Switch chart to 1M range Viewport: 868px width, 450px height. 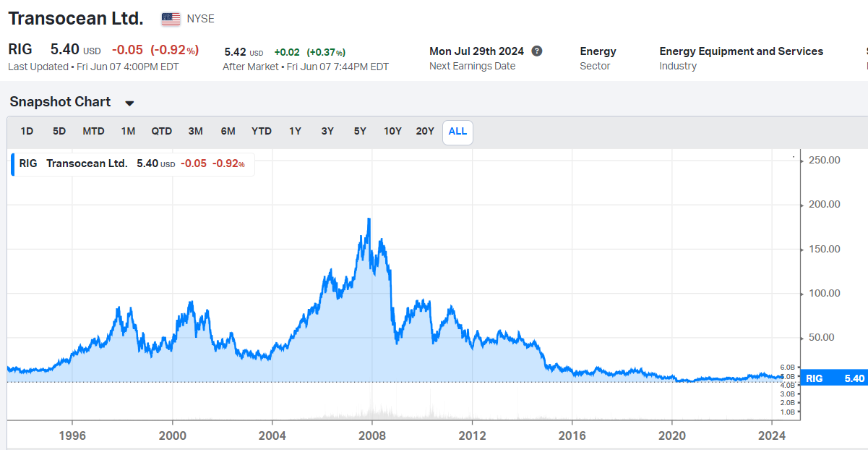tap(128, 131)
